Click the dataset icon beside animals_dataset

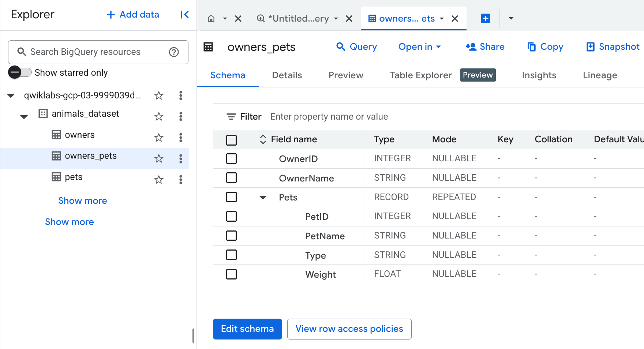43,113
